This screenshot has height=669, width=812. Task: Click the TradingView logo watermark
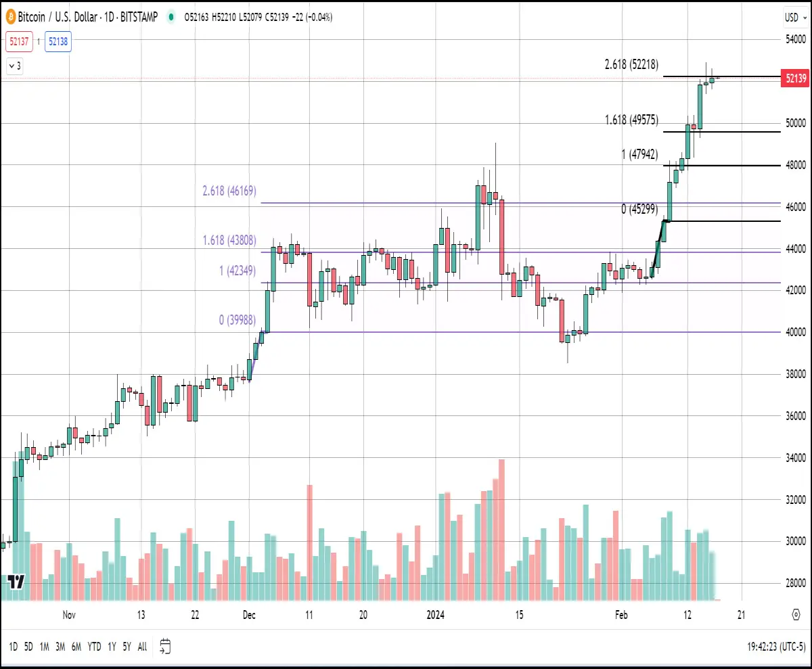17,581
